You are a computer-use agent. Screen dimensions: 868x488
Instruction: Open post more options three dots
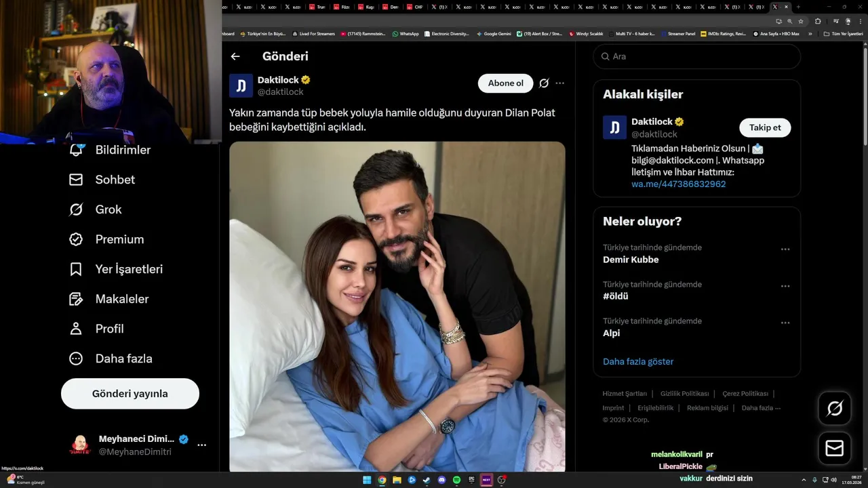tap(560, 83)
